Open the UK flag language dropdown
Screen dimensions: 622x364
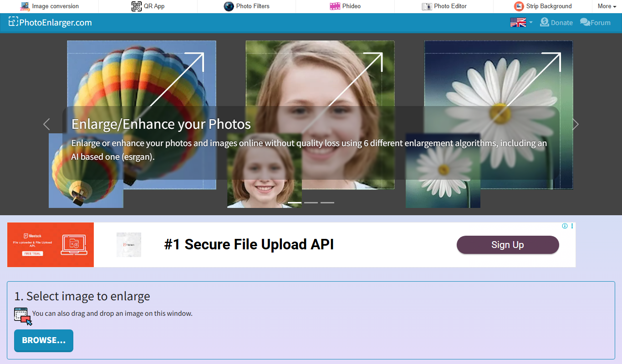click(521, 22)
